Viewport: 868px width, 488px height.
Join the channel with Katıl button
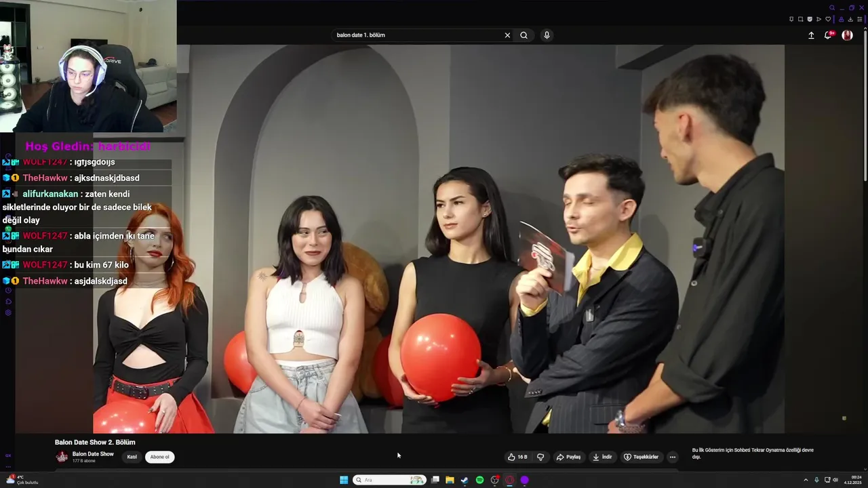click(x=132, y=457)
